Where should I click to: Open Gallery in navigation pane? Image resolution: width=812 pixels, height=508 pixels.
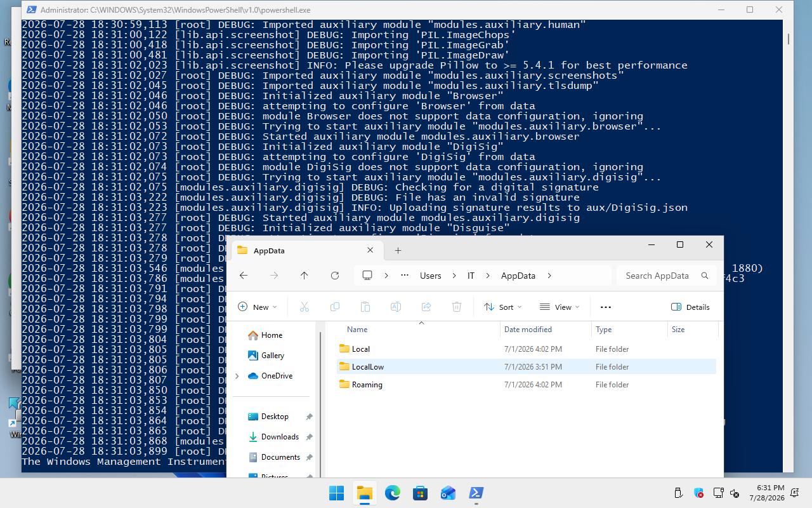(x=273, y=356)
